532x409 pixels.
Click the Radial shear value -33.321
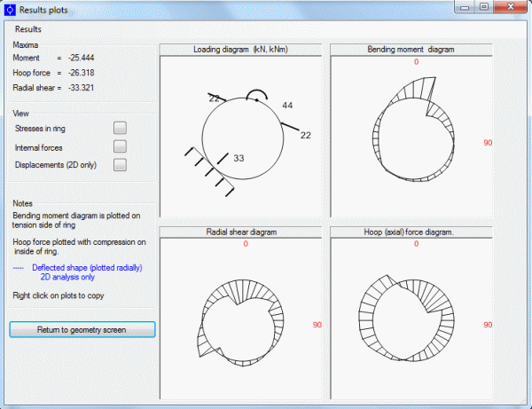click(x=81, y=88)
